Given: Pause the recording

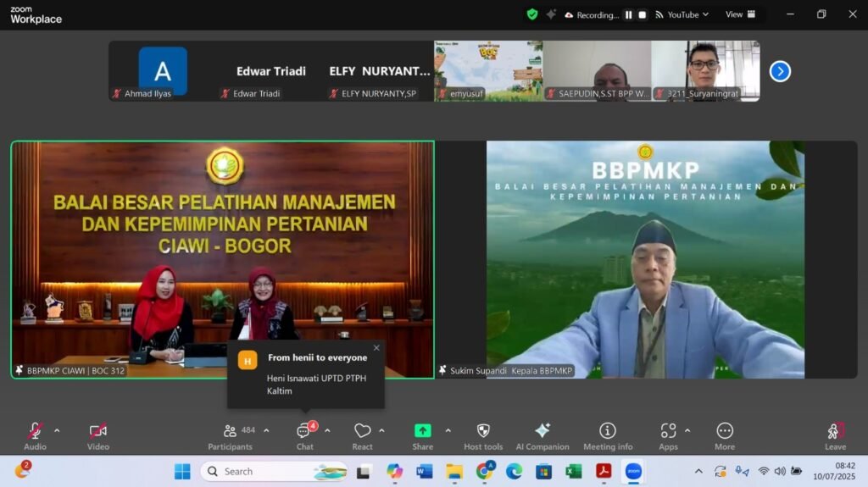Looking at the screenshot, I should tap(628, 14).
